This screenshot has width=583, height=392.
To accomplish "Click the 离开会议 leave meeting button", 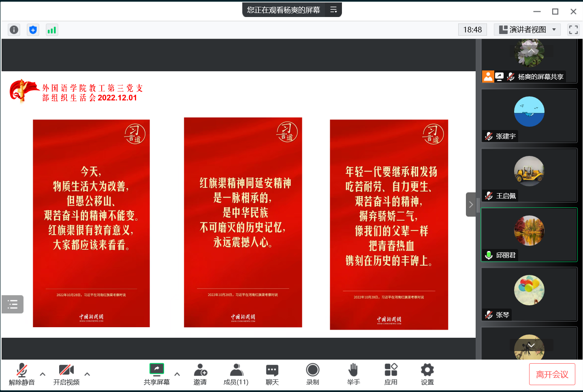I will click(552, 375).
